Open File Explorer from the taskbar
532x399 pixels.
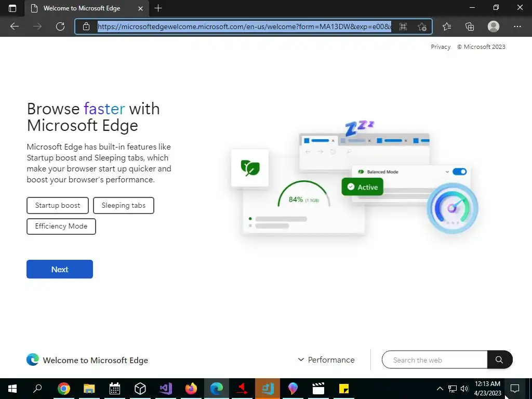(89, 389)
